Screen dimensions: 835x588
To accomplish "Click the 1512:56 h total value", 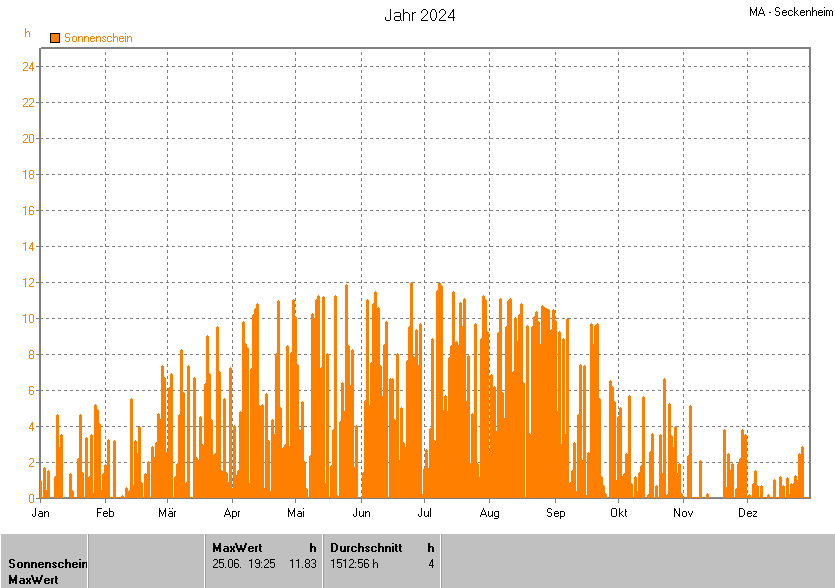I will (354, 564).
